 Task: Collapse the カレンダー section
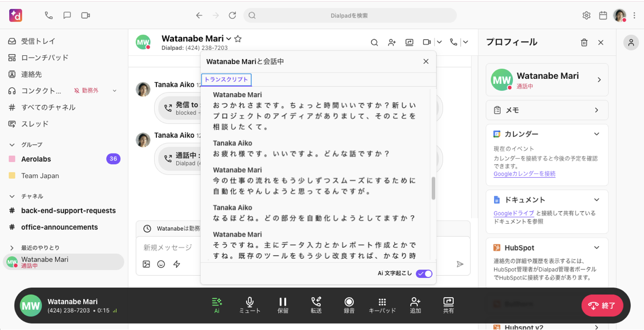tap(596, 134)
